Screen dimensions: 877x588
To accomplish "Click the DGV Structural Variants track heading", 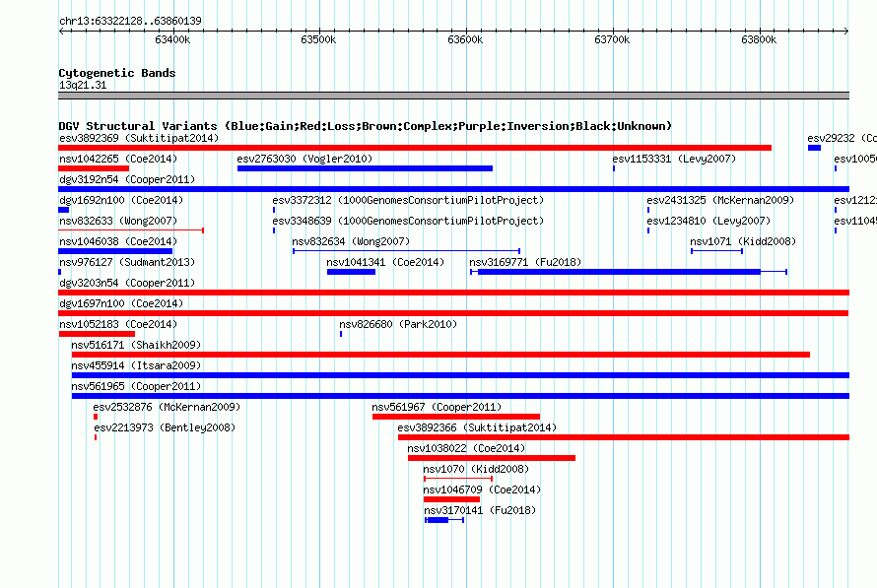I will (366, 126).
